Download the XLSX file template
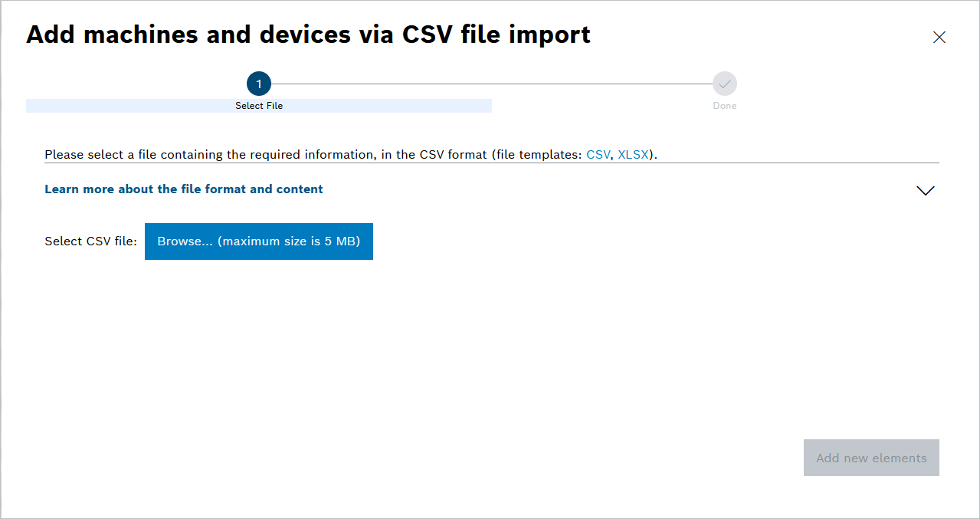 [634, 154]
